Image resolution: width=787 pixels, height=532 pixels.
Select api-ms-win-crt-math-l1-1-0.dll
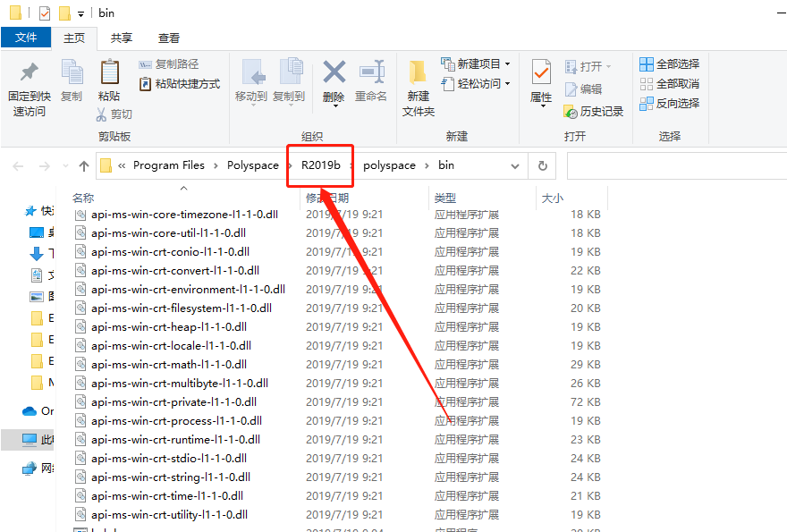(x=169, y=365)
